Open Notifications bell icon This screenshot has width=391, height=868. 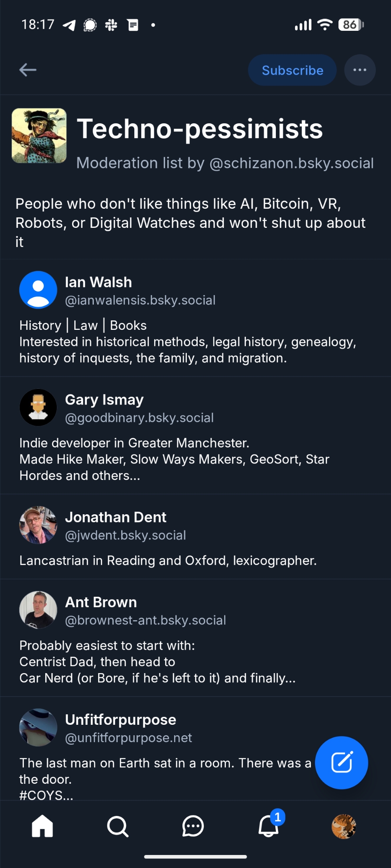(268, 826)
